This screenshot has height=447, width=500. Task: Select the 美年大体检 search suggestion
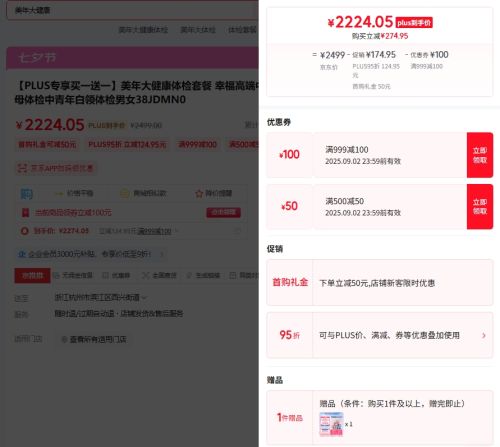point(198,30)
